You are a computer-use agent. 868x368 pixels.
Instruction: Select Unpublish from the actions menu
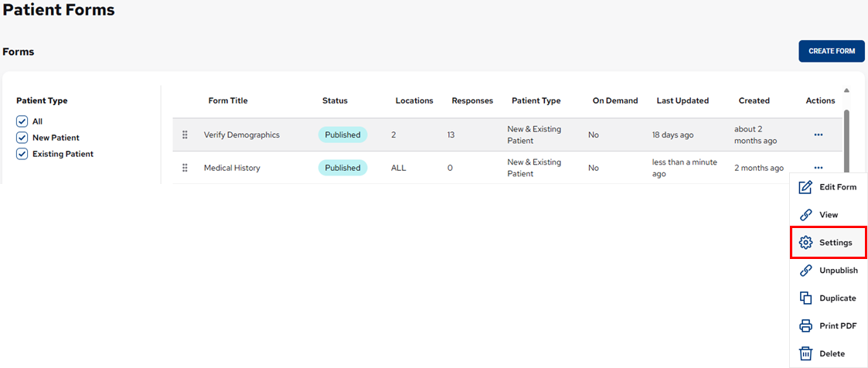pyautogui.click(x=838, y=271)
